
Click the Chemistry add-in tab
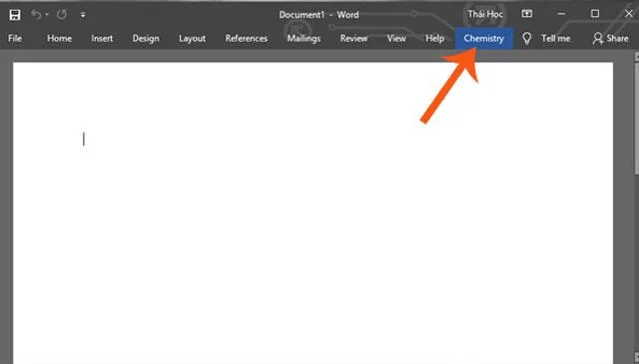click(x=483, y=38)
